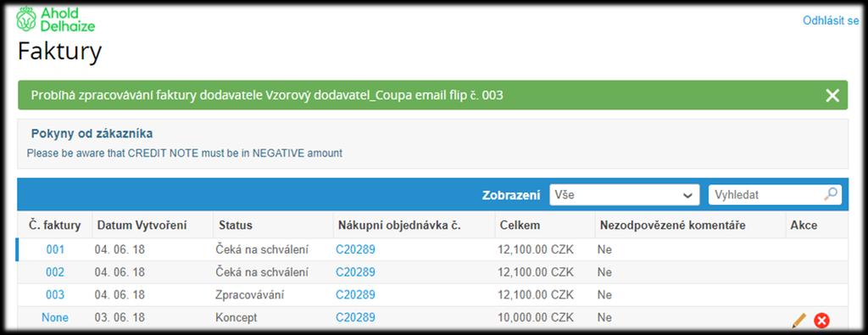Dismiss the green notification banner
Image resolution: width=868 pixels, height=335 pixels.
coord(832,96)
